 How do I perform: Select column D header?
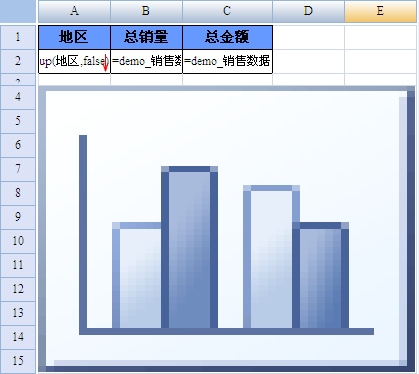(x=308, y=11)
